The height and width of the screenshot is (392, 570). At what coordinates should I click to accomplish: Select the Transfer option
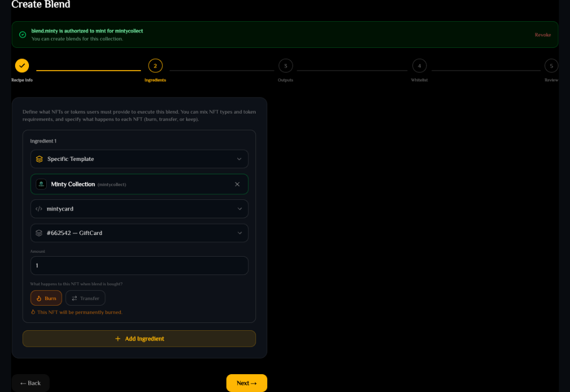pyautogui.click(x=85, y=298)
